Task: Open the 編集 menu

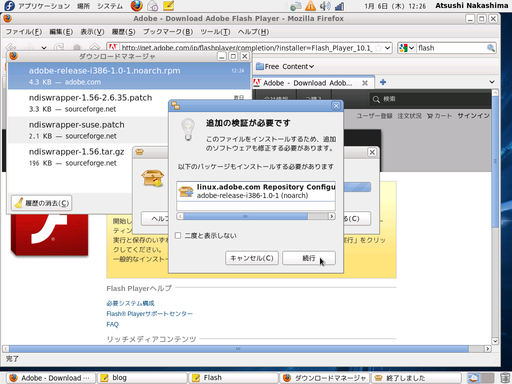Action: click(61, 32)
